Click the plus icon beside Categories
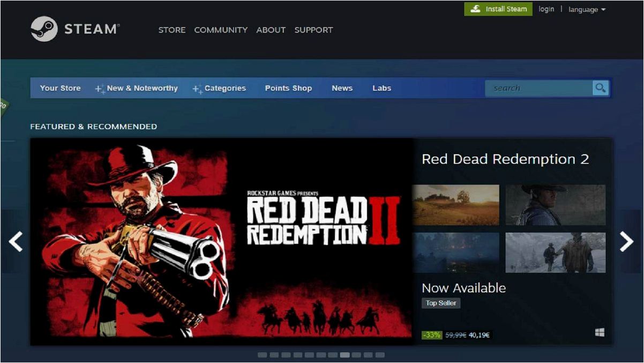This screenshot has height=363, width=644. point(197,89)
